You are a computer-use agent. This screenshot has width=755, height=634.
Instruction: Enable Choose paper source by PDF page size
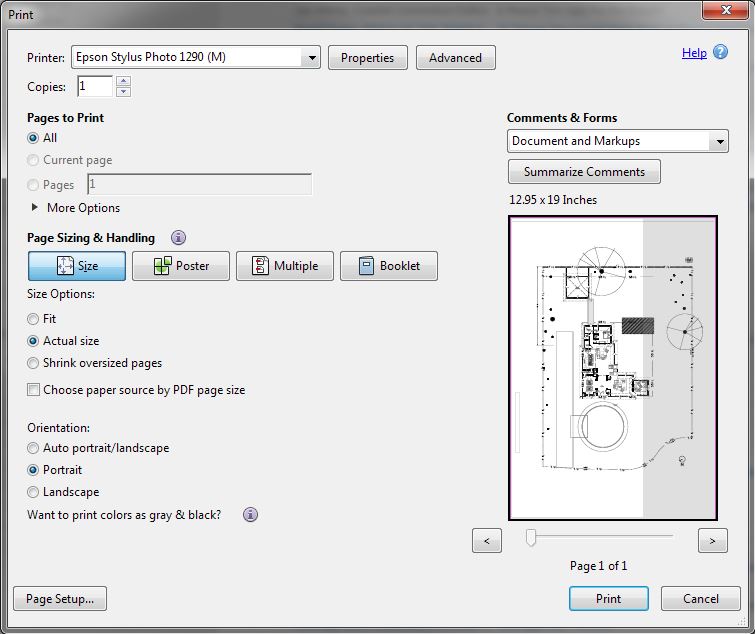pos(34,390)
